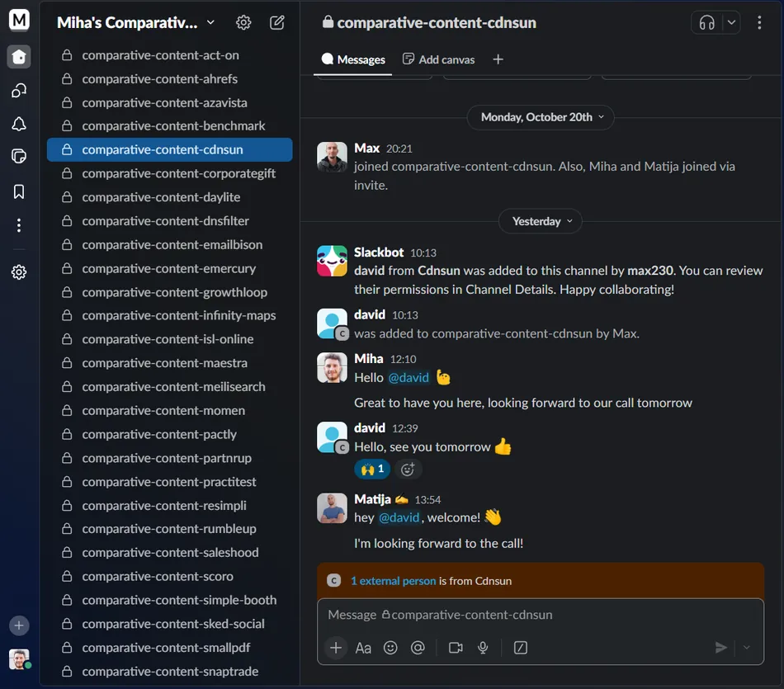The image size is (784, 689).
Task: Click the comparative-content-cdnsun message input field
Action: (540, 614)
